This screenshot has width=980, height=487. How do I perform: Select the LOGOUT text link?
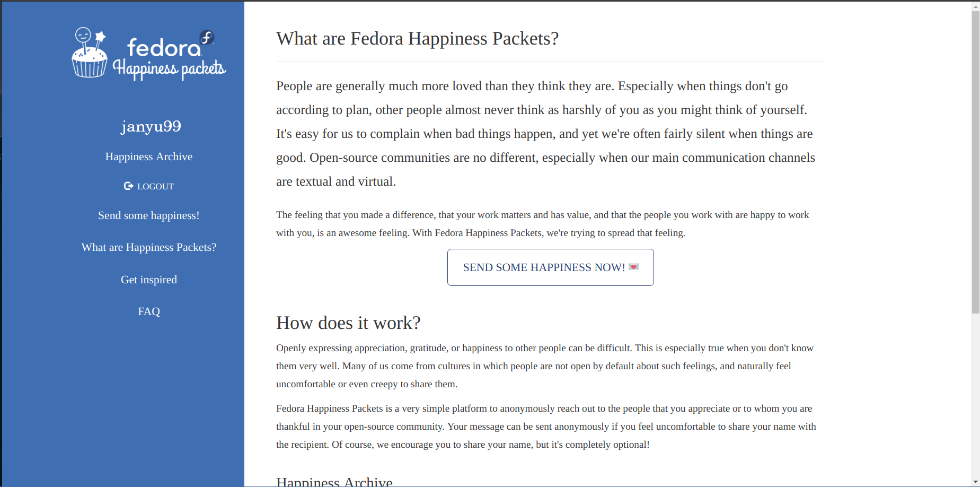(x=155, y=186)
